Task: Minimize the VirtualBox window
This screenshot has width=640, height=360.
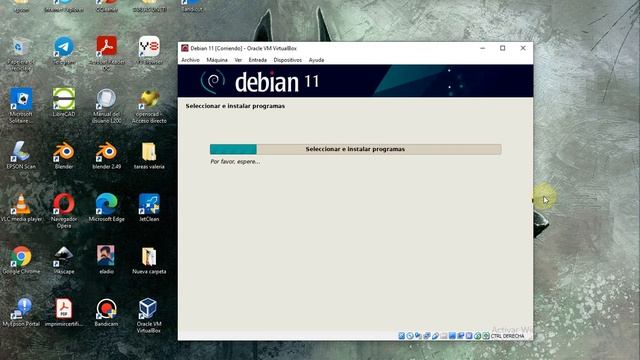Action: pos(483,48)
